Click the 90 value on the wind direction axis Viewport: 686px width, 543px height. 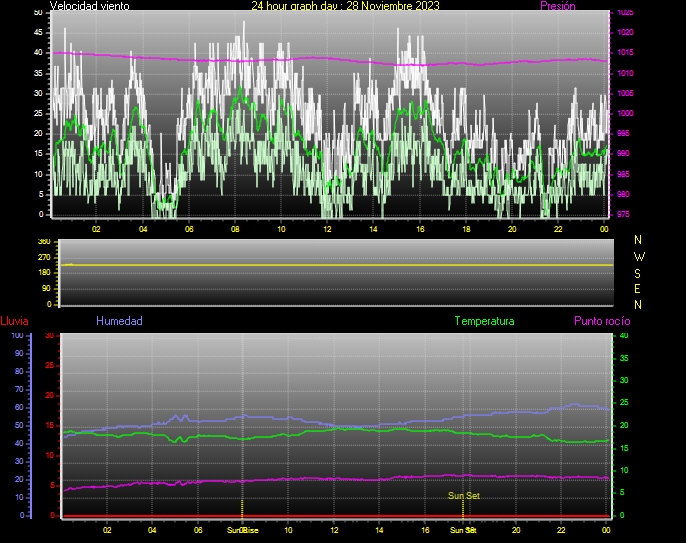click(x=46, y=288)
